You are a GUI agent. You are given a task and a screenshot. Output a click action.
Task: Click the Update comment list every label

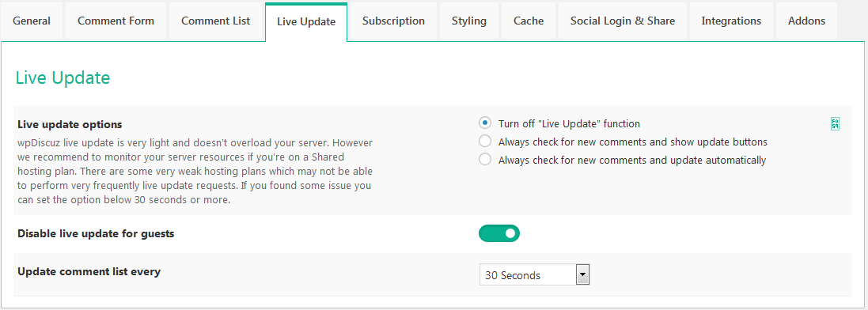[x=89, y=271]
